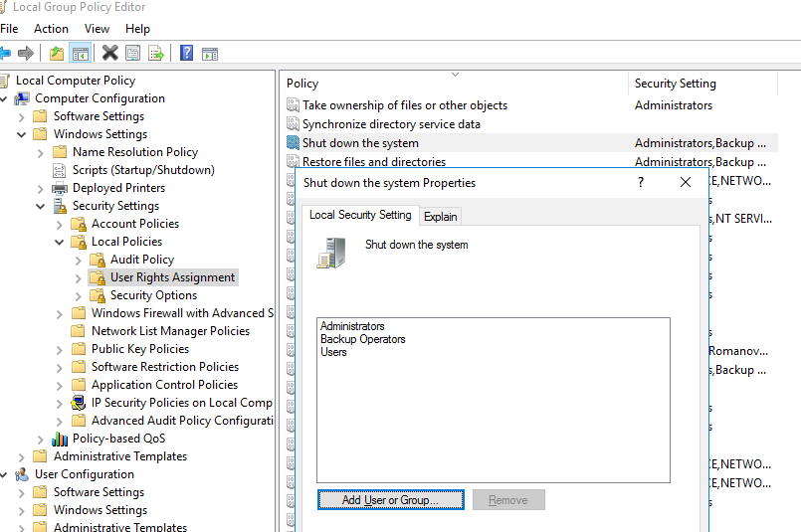Image resolution: width=801 pixels, height=532 pixels.
Task: Collapse the Security Settings node
Action: tap(41, 206)
